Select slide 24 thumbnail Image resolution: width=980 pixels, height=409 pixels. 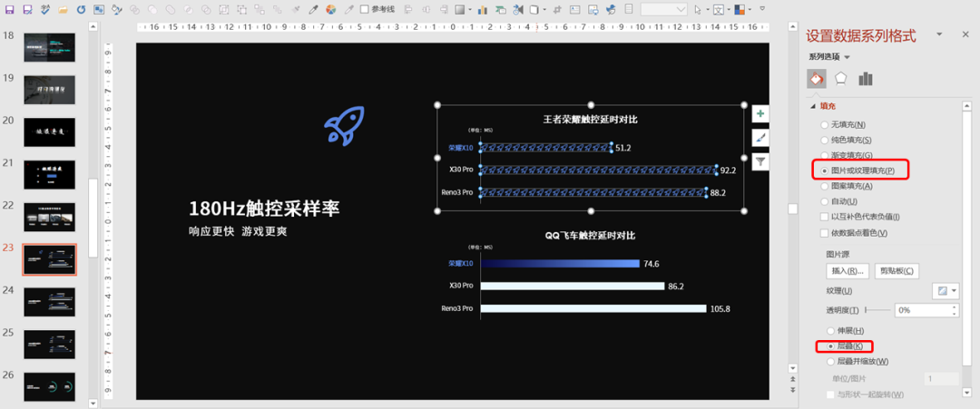click(x=49, y=302)
